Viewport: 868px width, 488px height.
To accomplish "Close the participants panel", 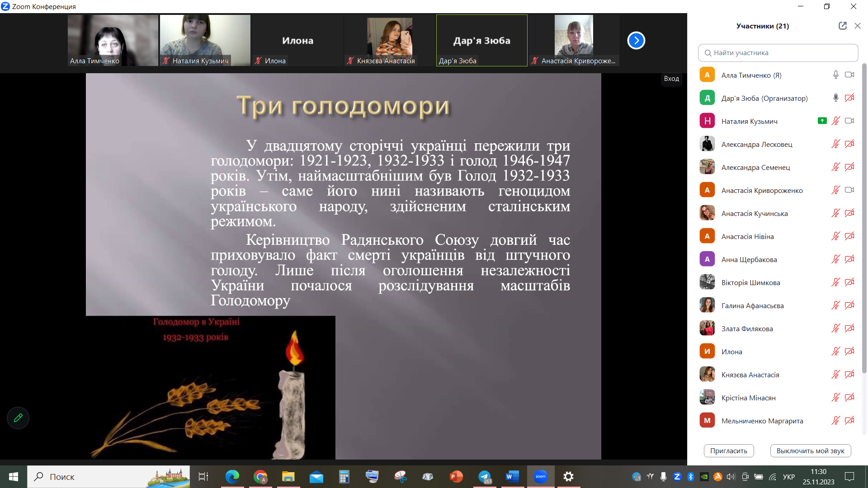I will point(857,26).
